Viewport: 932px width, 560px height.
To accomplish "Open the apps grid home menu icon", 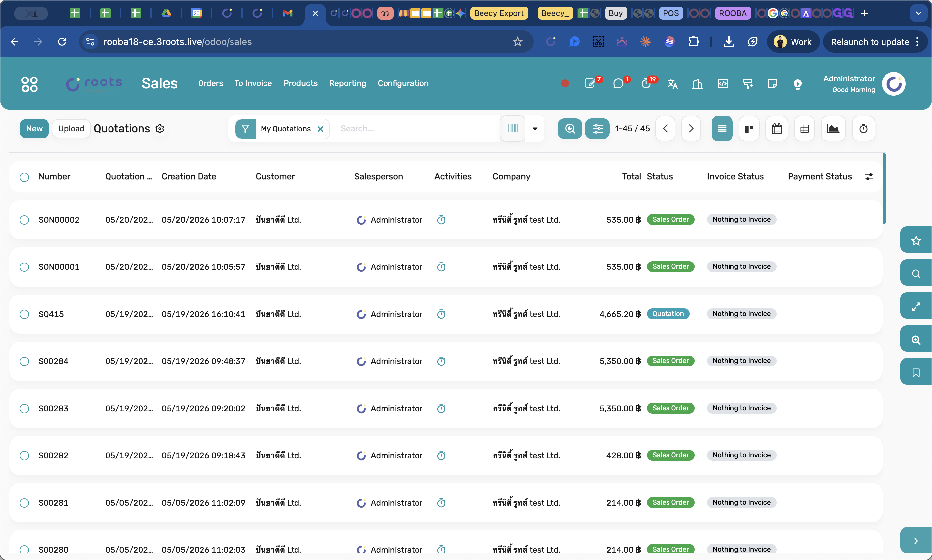I will pos(29,84).
